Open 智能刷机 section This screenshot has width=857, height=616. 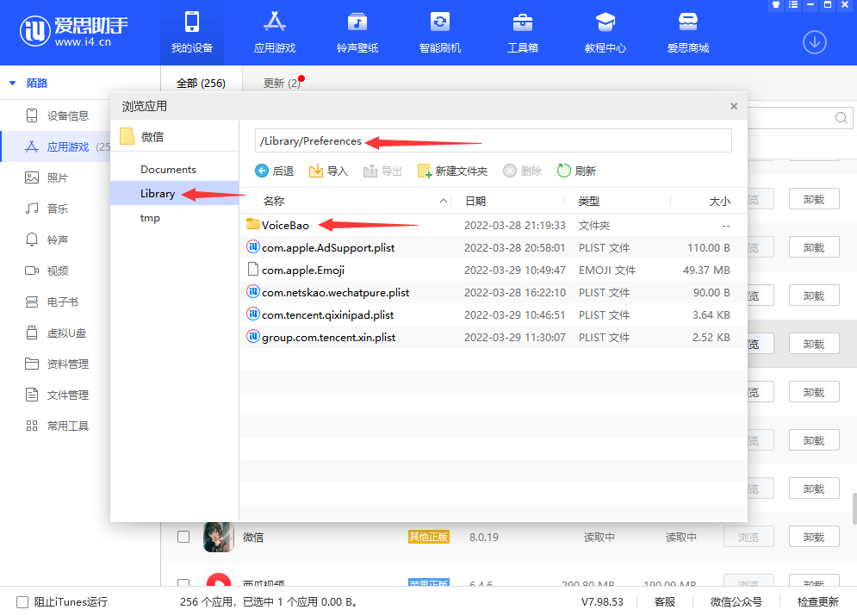440,33
